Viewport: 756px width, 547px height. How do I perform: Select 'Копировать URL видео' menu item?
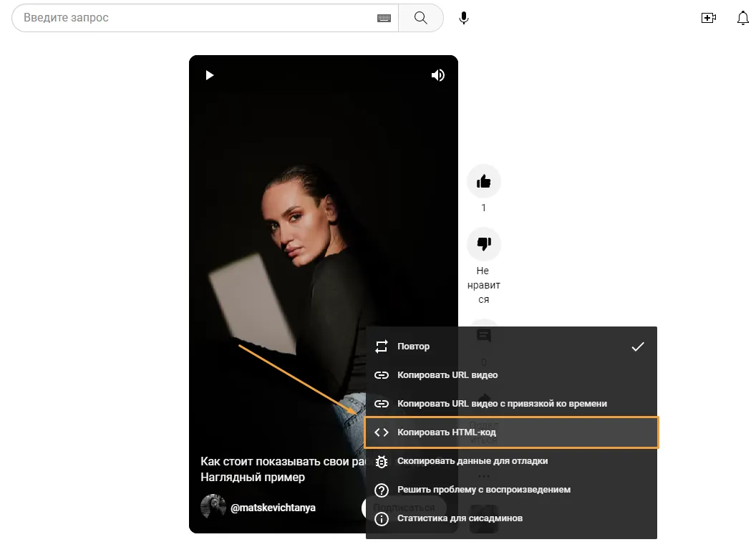click(511, 374)
